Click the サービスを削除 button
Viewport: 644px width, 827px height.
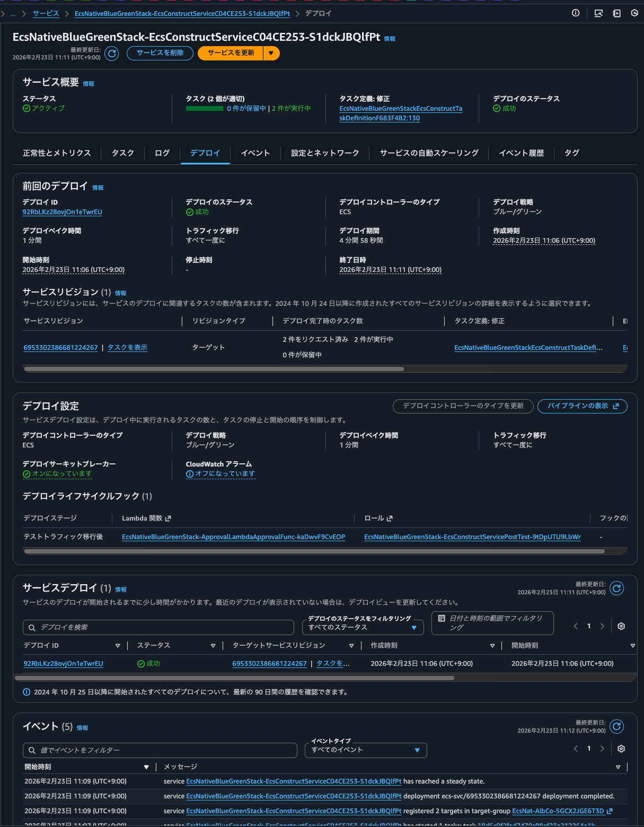[160, 53]
